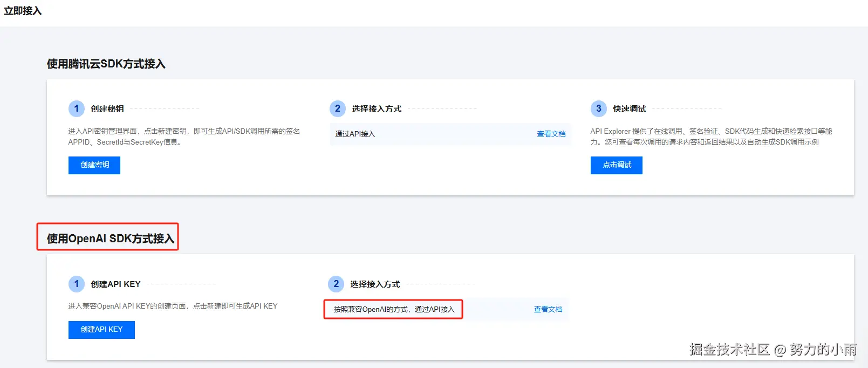
Task: Click the 快速调试 step title
Action: [630, 109]
